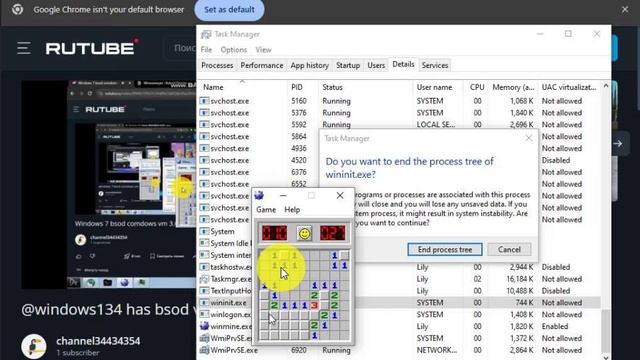The height and width of the screenshot is (360, 640).
Task: Switch to the App history tab
Action: point(309,65)
